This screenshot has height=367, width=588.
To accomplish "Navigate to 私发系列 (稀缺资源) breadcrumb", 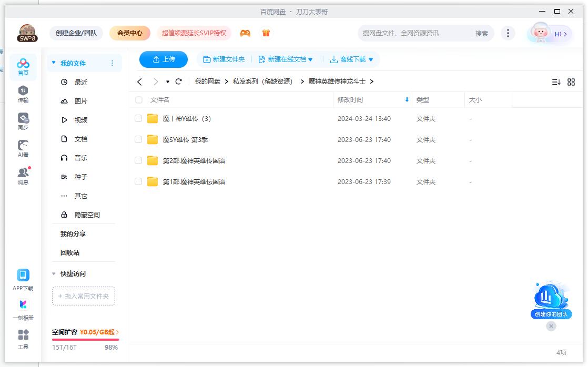I will 262,81.
